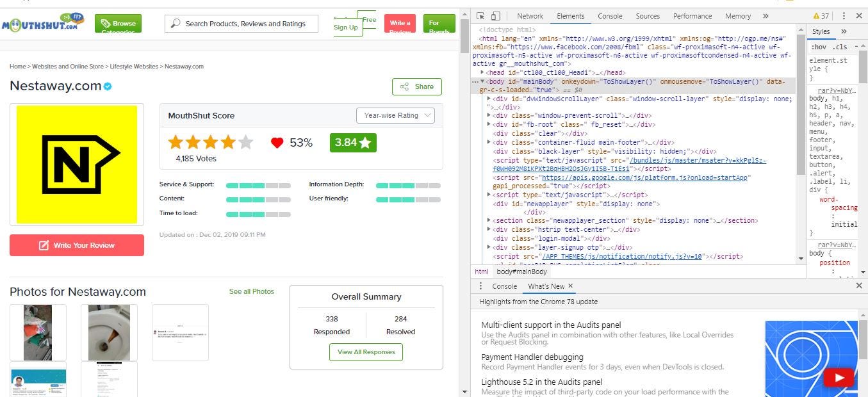Click the heart icon showing 53%
This screenshot has width=868, height=397.
pos(277,143)
